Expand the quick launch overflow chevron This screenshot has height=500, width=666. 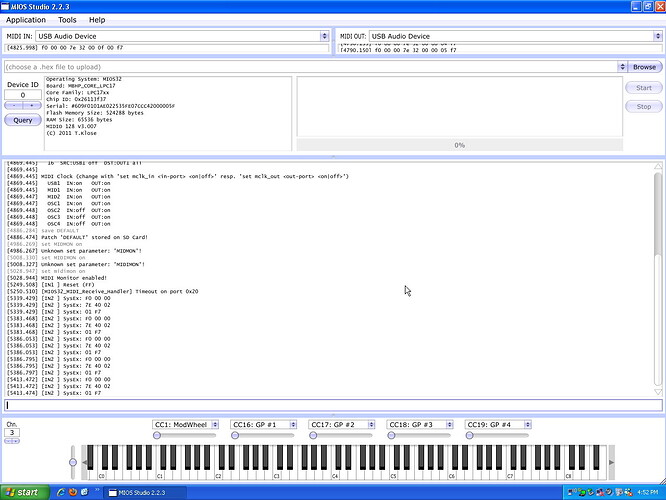click(97, 490)
